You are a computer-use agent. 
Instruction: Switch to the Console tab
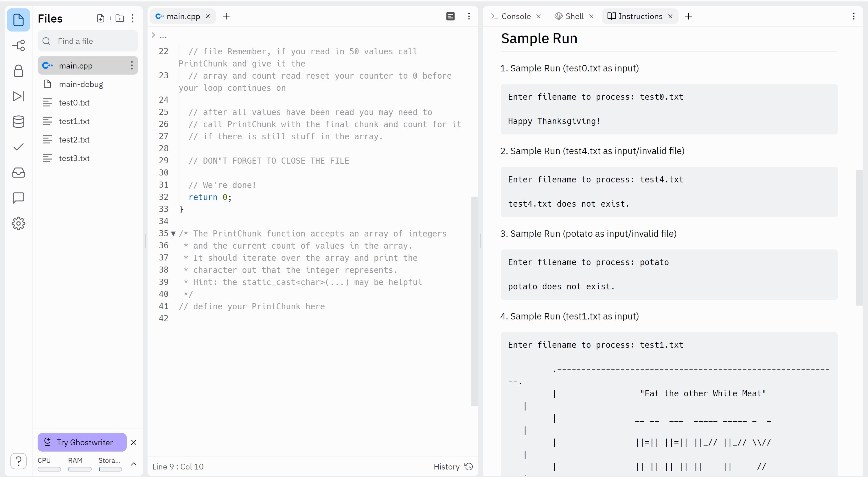[x=516, y=16]
